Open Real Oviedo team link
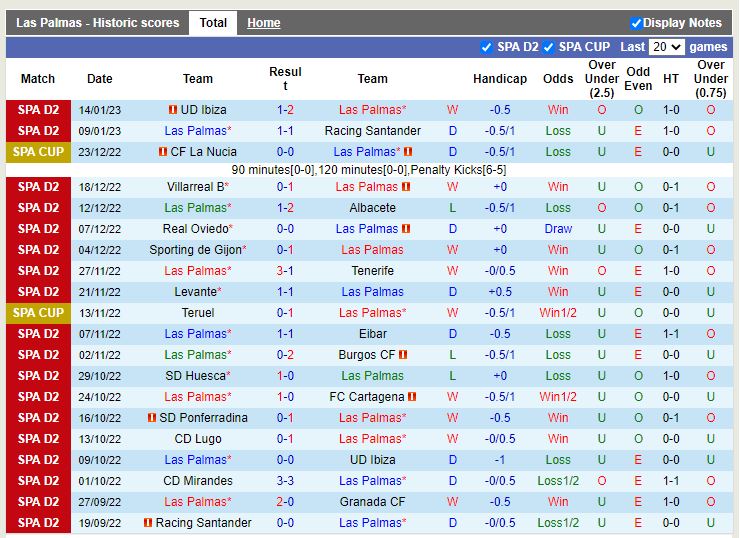 196,228
